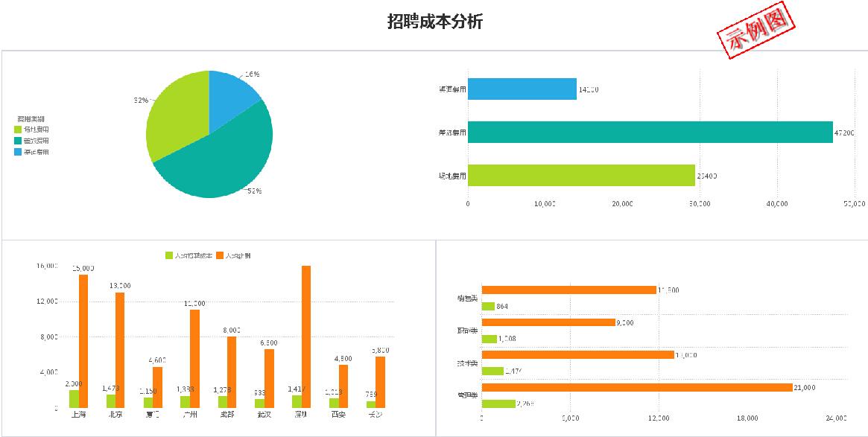Select the orange bar for 销售类

[x=569, y=290]
